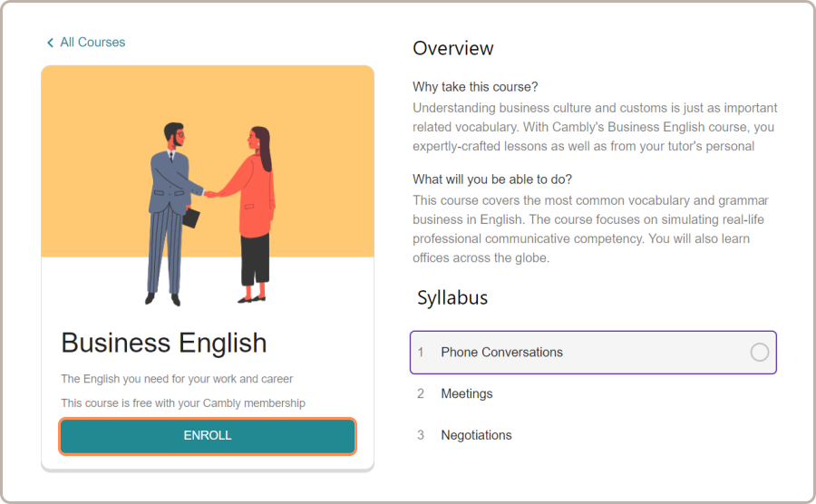The height and width of the screenshot is (504, 816).
Task: Open the Negotiations lesson
Action: coord(476,435)
